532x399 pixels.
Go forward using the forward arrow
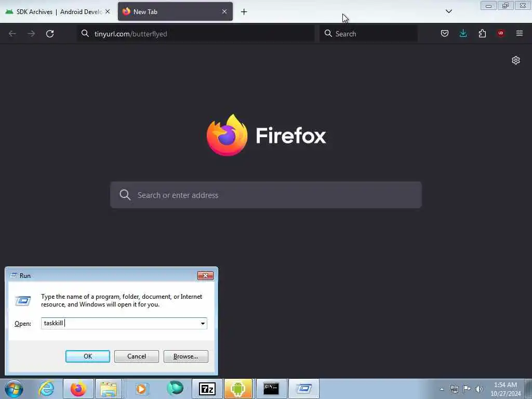point(31,34)
